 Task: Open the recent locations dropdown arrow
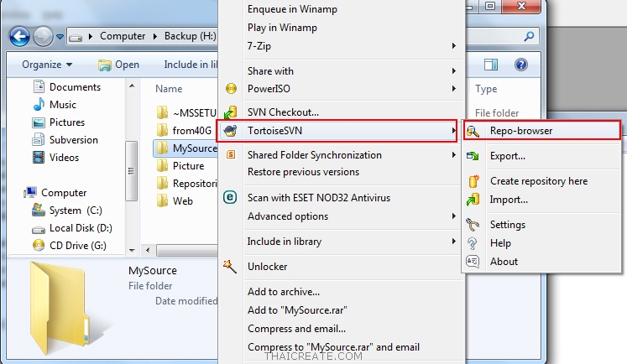[x=60, y=37]
